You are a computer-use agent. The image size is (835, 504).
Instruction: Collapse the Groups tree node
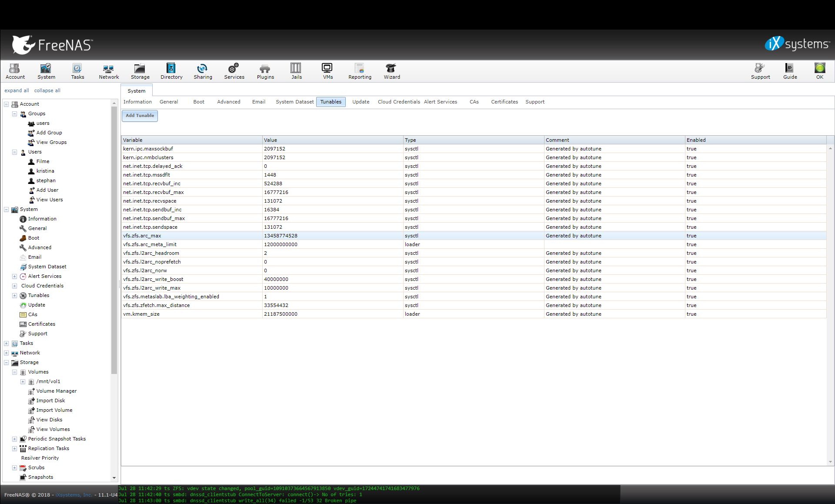[14, 113]
